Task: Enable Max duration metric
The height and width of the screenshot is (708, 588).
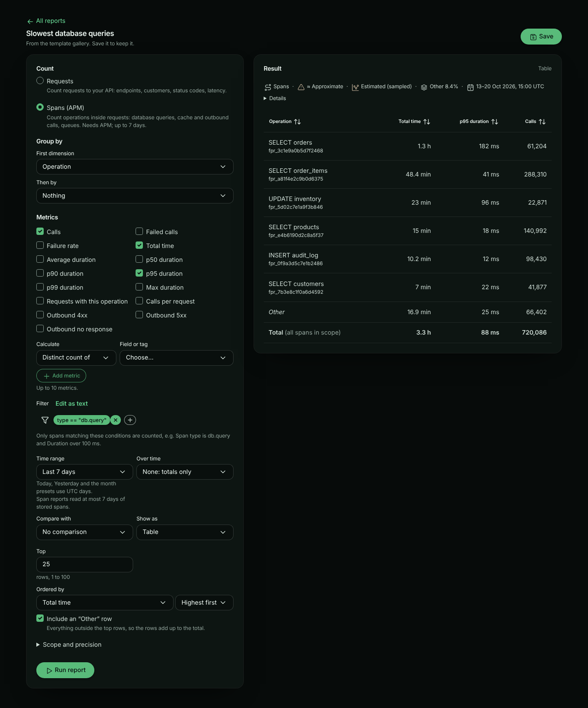Action: (139, 287)
